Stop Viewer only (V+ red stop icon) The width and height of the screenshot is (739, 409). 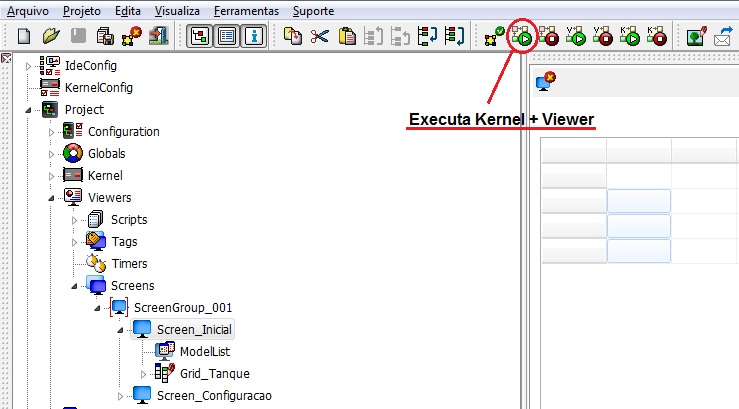(x=603, y=36)
